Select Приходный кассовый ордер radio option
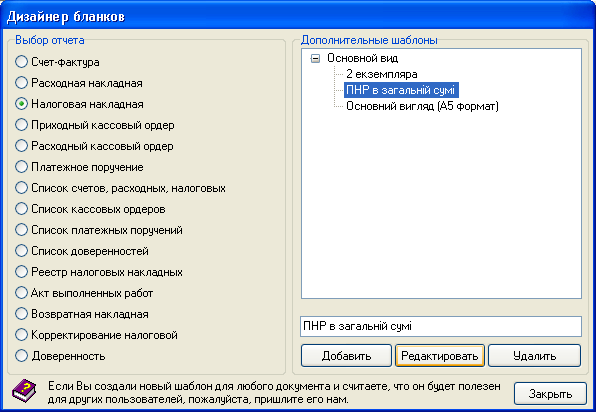The height and width of the screenshot is (412, 596). click(x=21, y=125)
